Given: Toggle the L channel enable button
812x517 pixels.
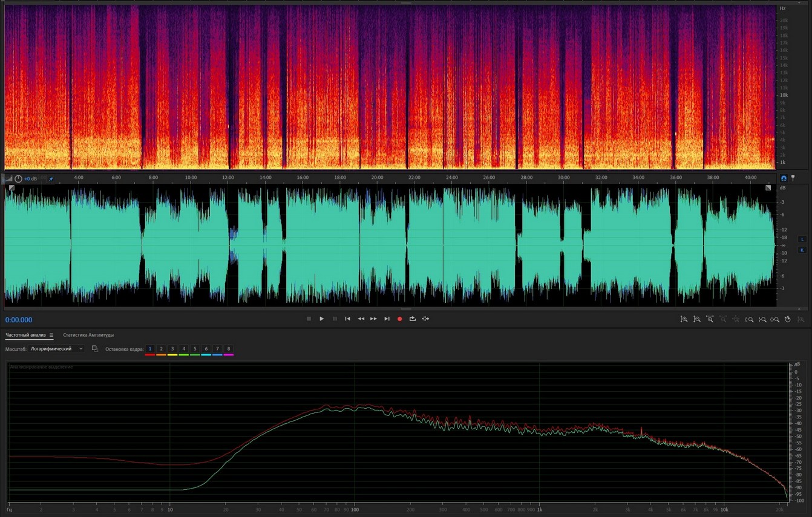Looking at the screenshot, I should point(802,239).
